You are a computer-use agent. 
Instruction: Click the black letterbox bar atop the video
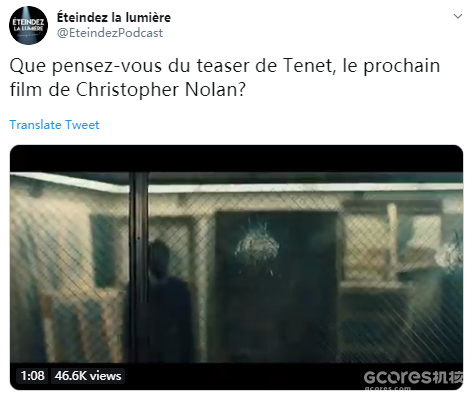[236, 158]
